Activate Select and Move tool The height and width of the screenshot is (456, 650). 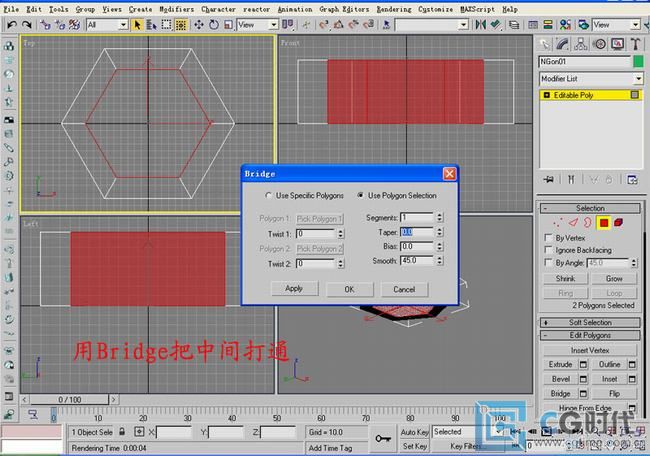point(199,25)
